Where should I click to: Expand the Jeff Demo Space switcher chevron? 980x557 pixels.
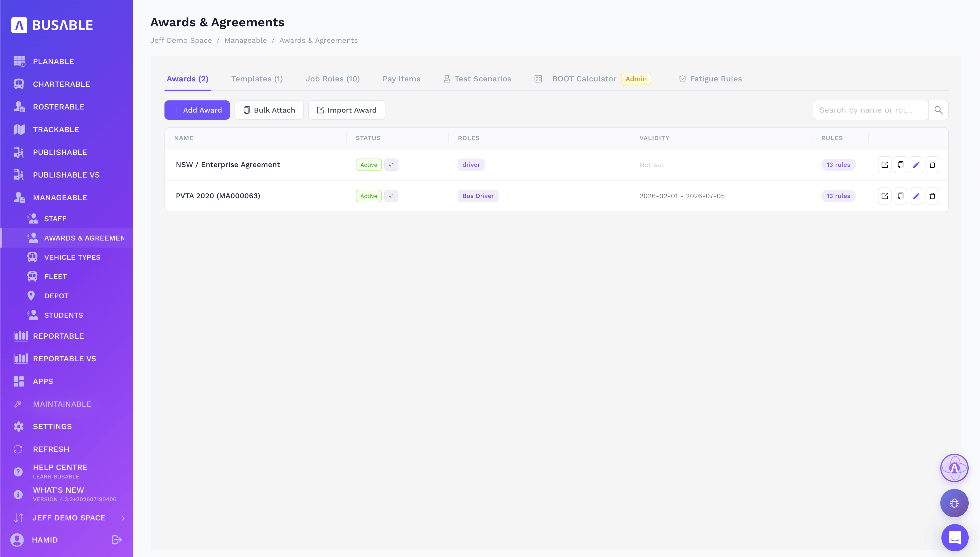pyautogui.click(x=123, y=518)
